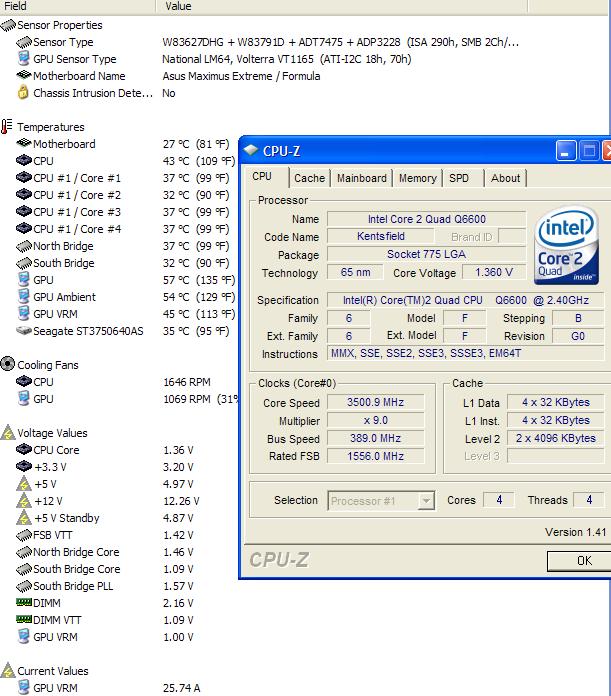Viewport: 611px width, 696px height.
Task: Click the Sensor Properties section icon
Action: tap(8, 25)
